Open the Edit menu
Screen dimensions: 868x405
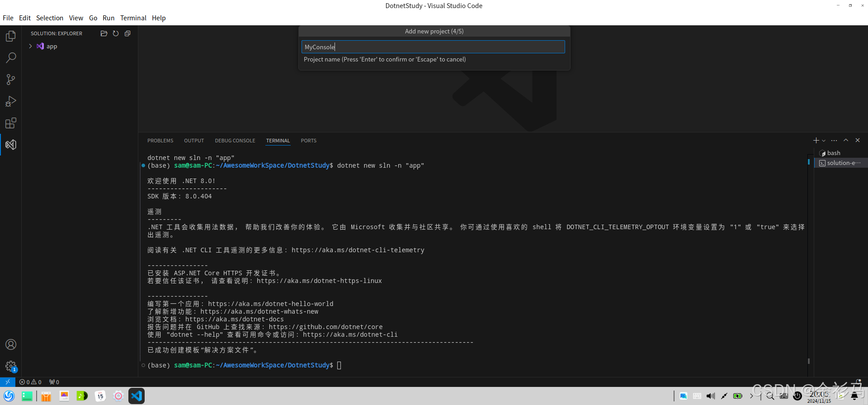(25, 18)
